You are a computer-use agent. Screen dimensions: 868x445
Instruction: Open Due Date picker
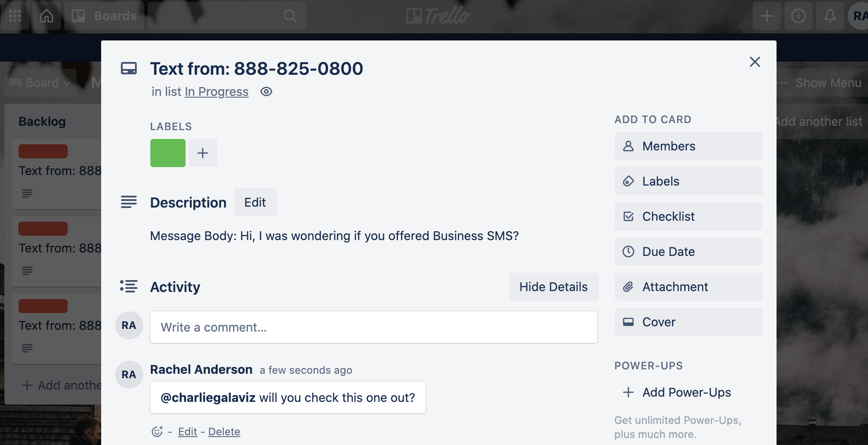tap(688, 252)
